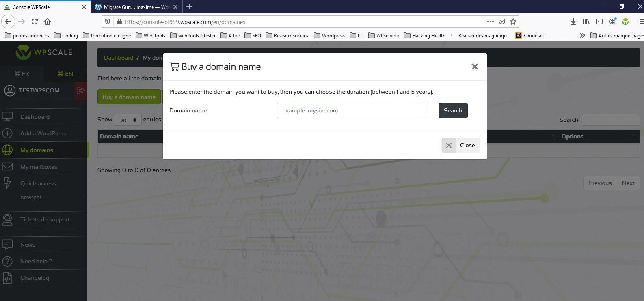Switch console language to FR
Viewport: 644px width, 301px height.
coord(22,74)
